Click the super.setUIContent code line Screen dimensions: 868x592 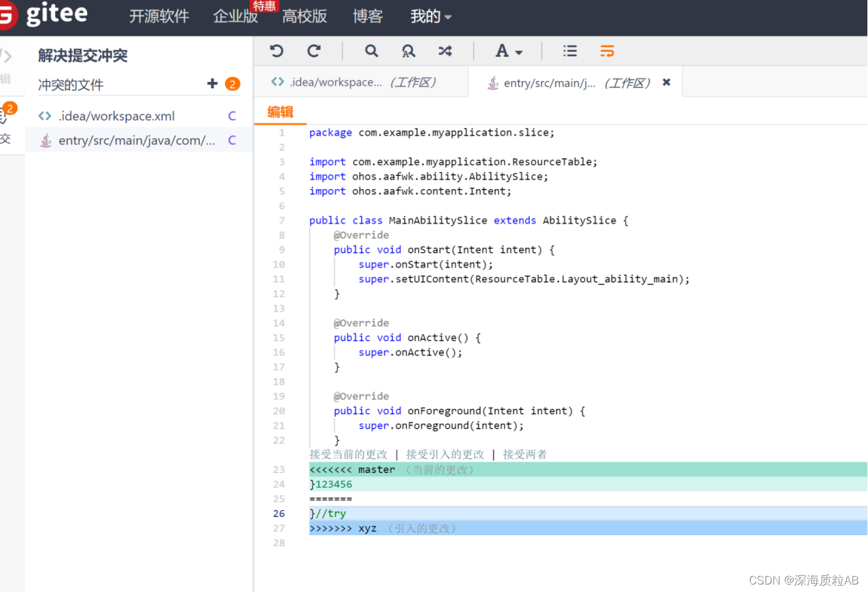(x=524, y=279)
